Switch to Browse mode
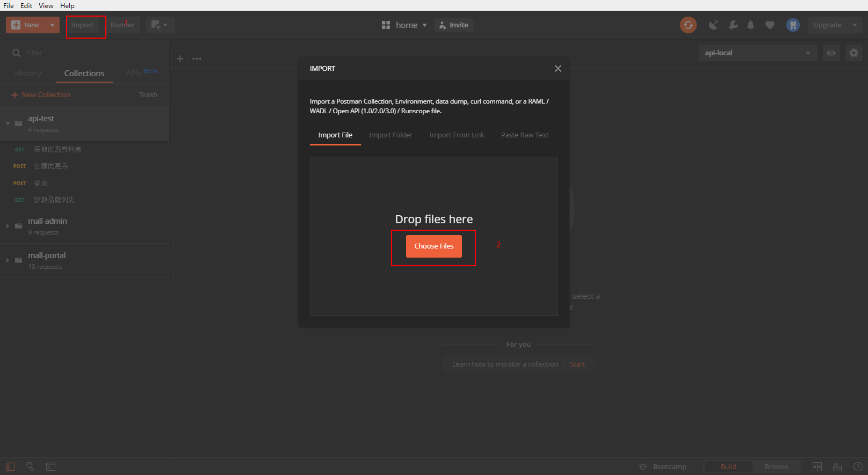Image resolution: width=868 pixels, height=475 pixels. point(776,466)
